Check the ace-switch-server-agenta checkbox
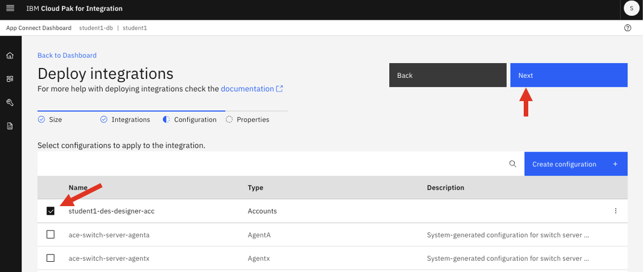The width and height of the screenshot is (644, 272). click(50, 235)
